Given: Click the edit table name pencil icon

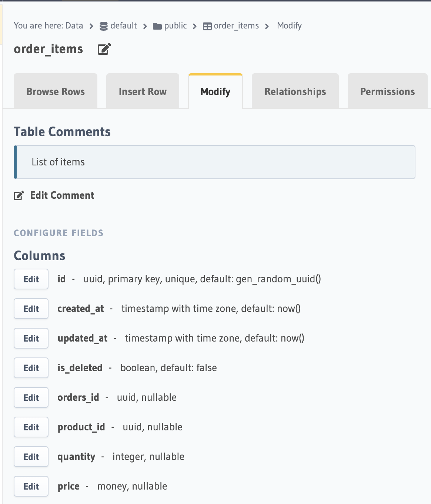Looking at the screenshot, I should (x=104, y=49).
